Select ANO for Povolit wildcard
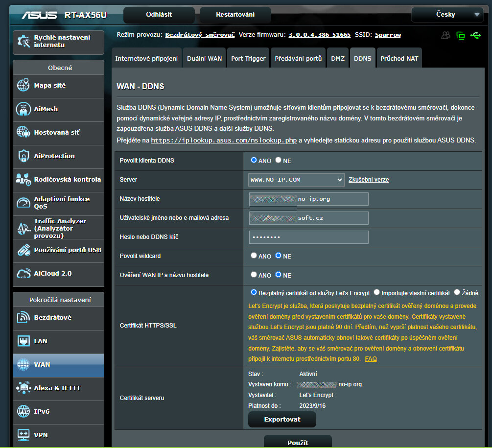The image size is (492, 448). [x=254, y=256]
